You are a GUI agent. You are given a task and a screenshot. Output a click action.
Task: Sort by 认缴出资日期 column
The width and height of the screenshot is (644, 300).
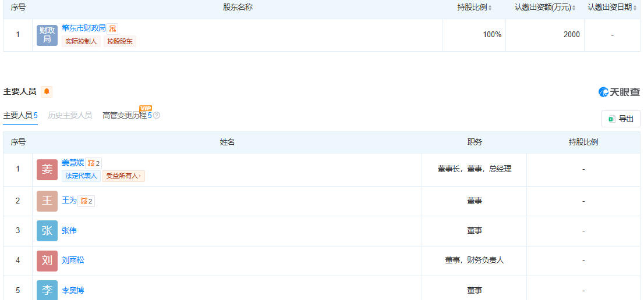(635, 8)
